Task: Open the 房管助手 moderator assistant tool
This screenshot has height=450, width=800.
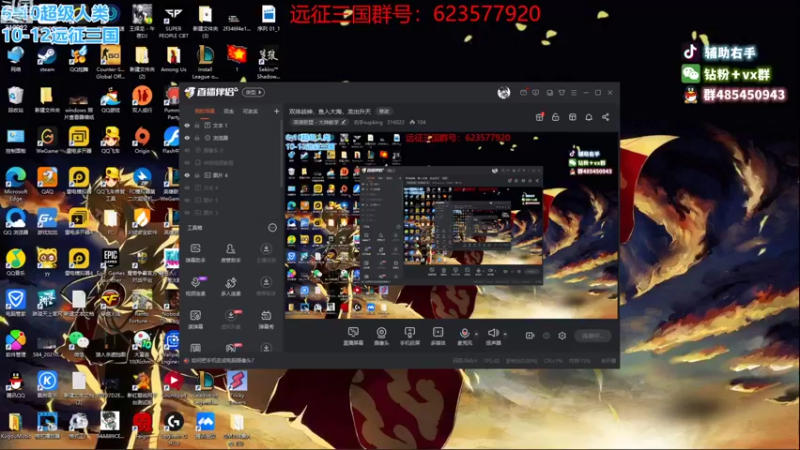Action: click(x=231, y=253)
